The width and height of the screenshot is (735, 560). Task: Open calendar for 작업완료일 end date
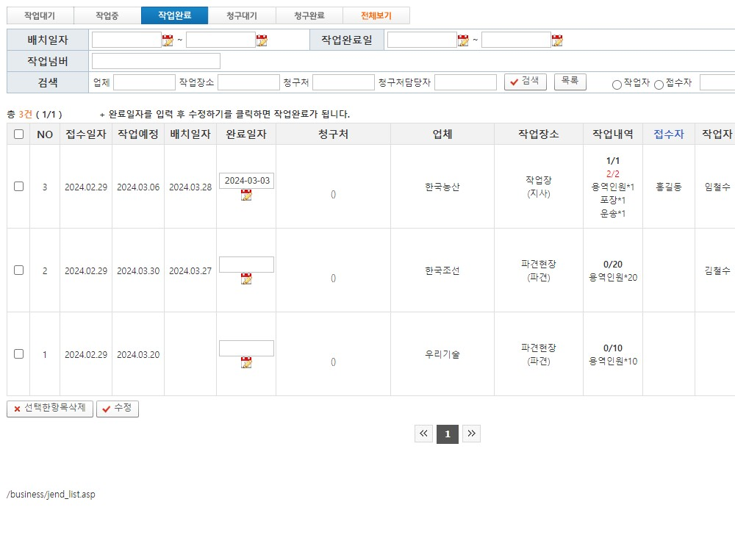(x=557, y=40)
